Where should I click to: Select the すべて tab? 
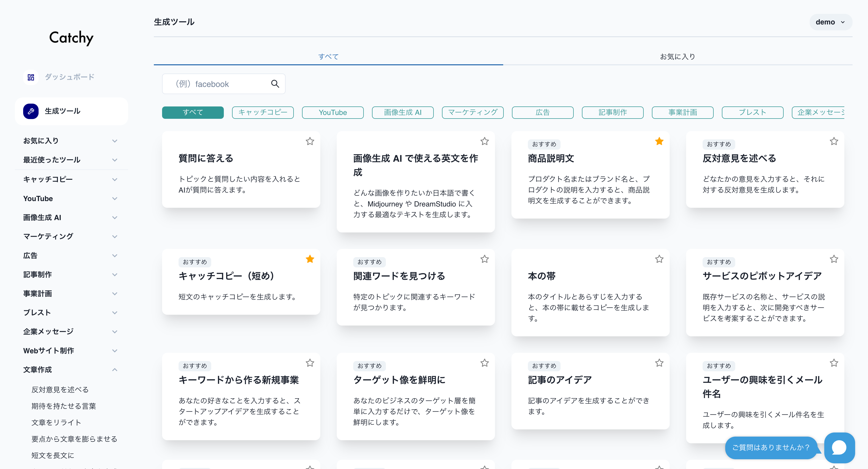328,57
